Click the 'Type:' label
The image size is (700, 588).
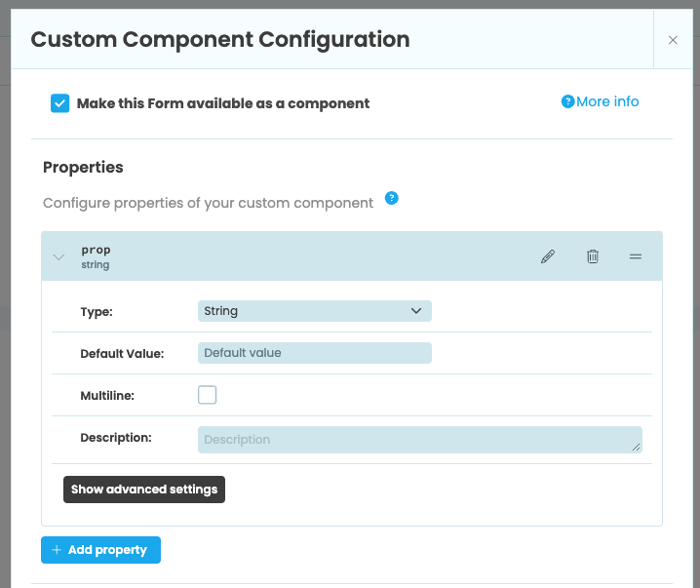[97, 312]
